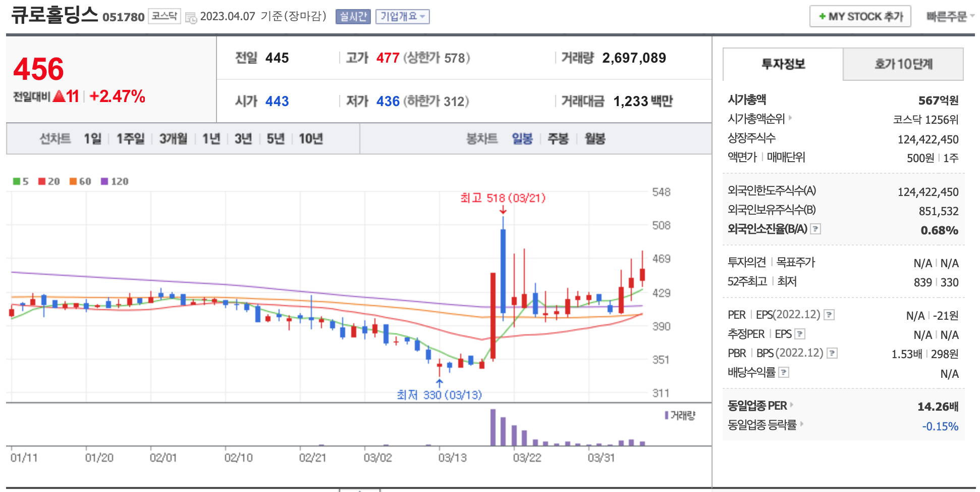
Task: Click the purple 거래량 volume legend marker
Action: pos(667,415)
